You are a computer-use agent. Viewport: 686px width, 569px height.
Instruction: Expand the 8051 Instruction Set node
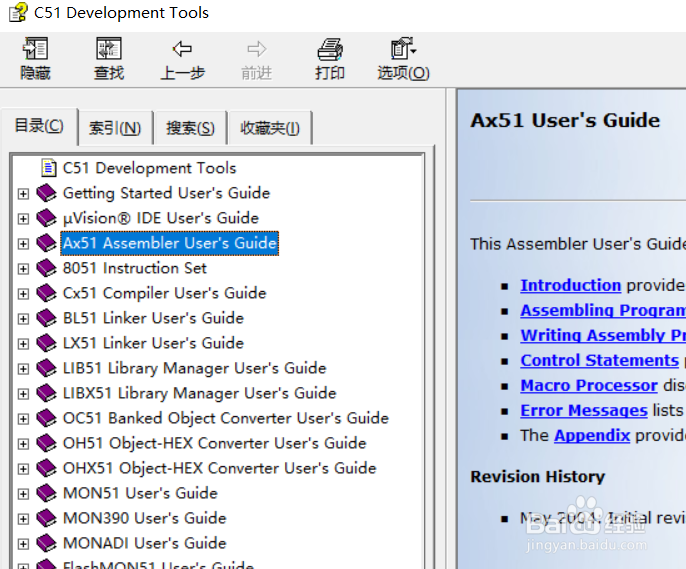(x=23, y=269)
